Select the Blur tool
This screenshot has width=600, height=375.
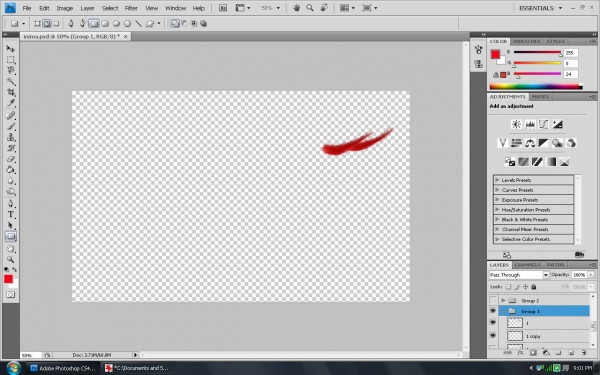pyautogui.click(x=10, y=181)
